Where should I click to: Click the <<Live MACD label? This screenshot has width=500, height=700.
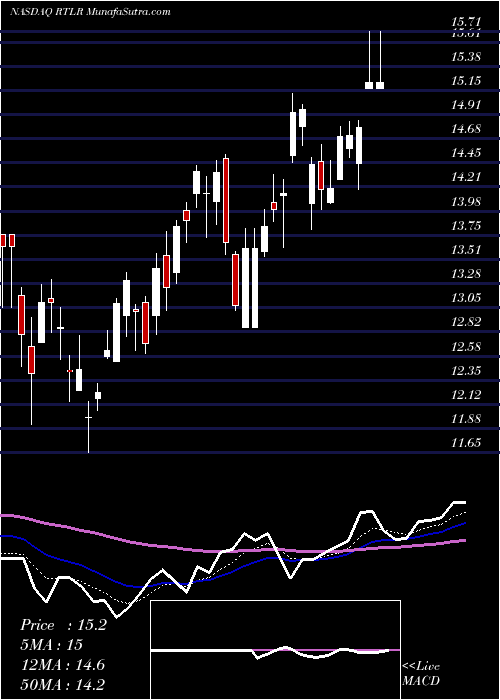(x=421, y=673)
